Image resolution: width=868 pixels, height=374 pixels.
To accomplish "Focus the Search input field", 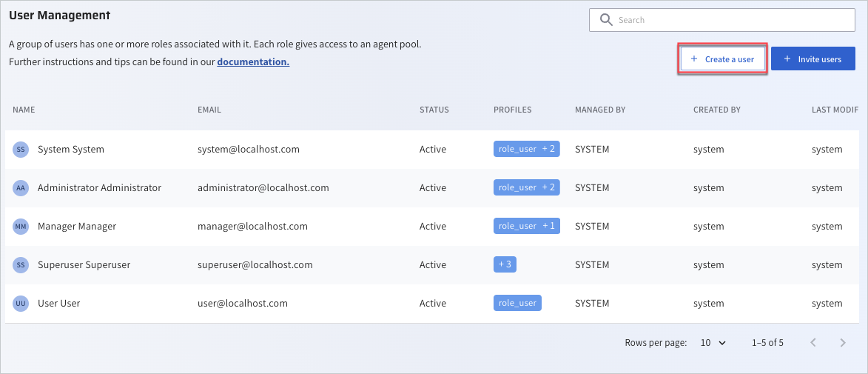I will [x=729, y=20].
